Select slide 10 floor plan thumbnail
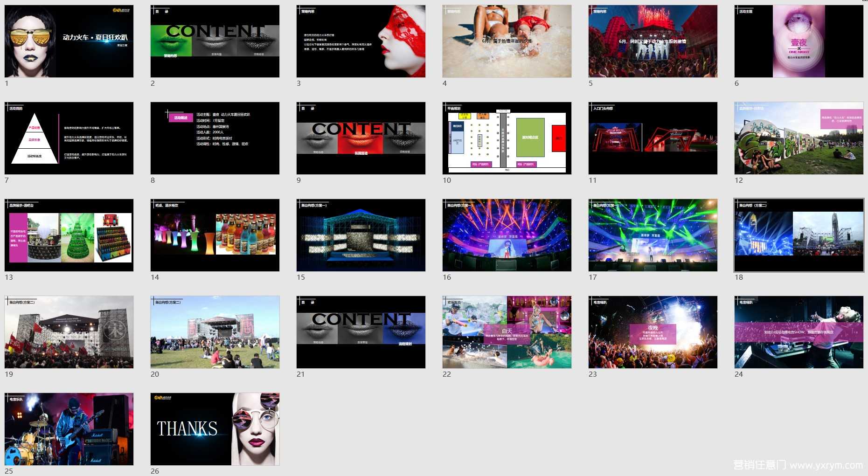868x476 pixels. pyautogui.click(x=507, y=138)
